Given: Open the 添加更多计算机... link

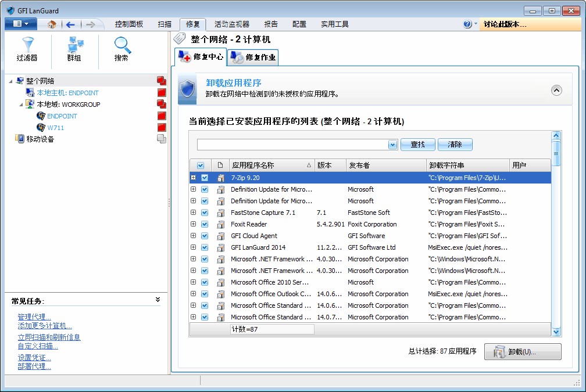Looking at the screenshot, I should 45,326.
